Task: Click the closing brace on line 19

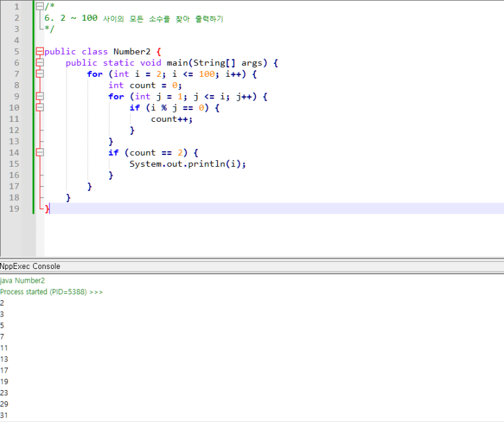Action: click(x=47, y=209)
